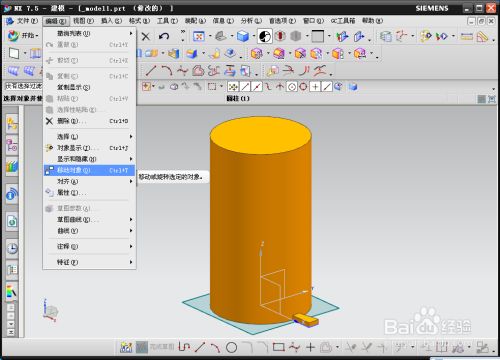
Task: Expand 草图曲线 (Sketch Curve) submenu
Action: (x=89, y=220)
